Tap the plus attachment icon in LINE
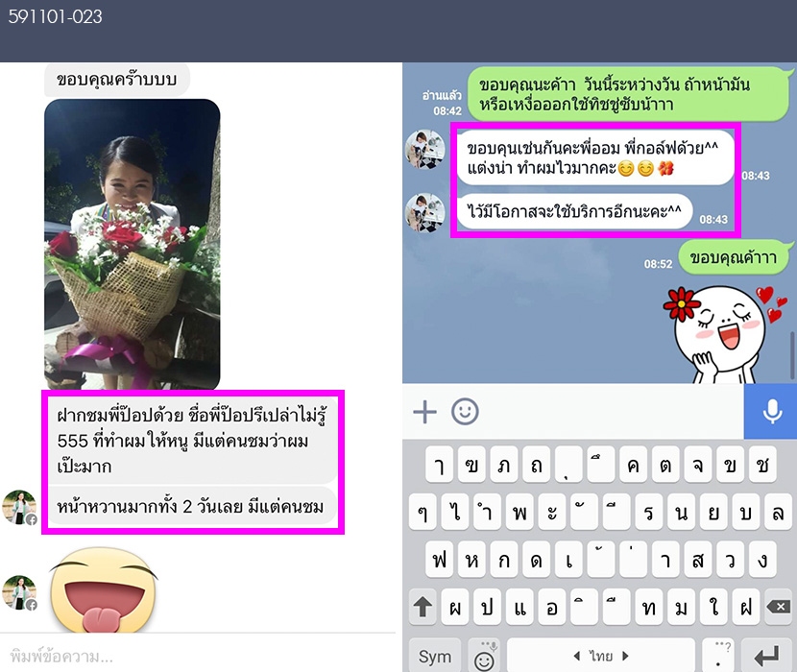 click(x=425, y=412)
